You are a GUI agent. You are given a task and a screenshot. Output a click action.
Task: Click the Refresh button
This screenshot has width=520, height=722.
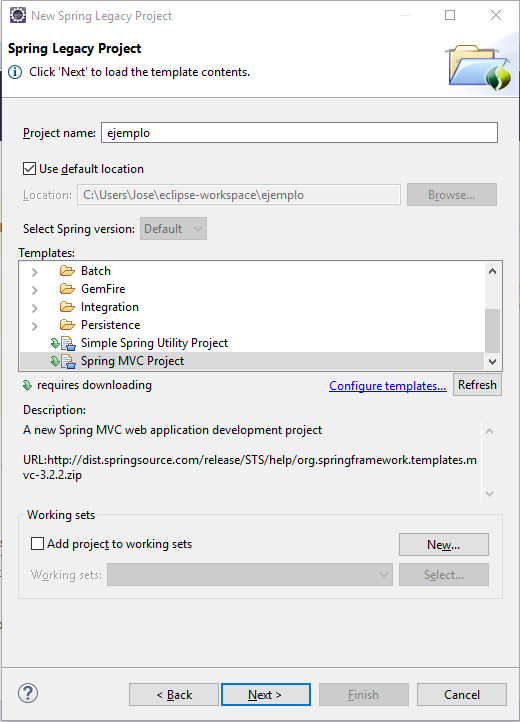pos(477,384)
